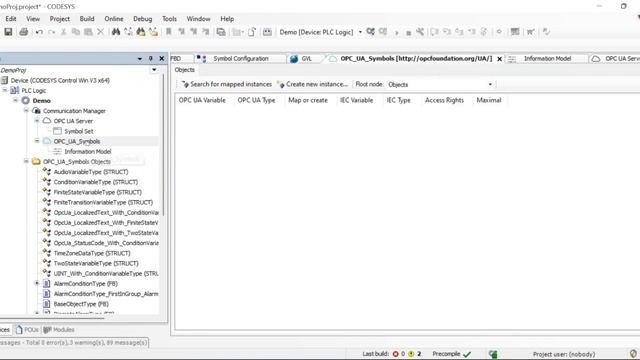Close the device tree panel
Screen dimensions: 640x360
pyautogui.click(x=162, y=58)
